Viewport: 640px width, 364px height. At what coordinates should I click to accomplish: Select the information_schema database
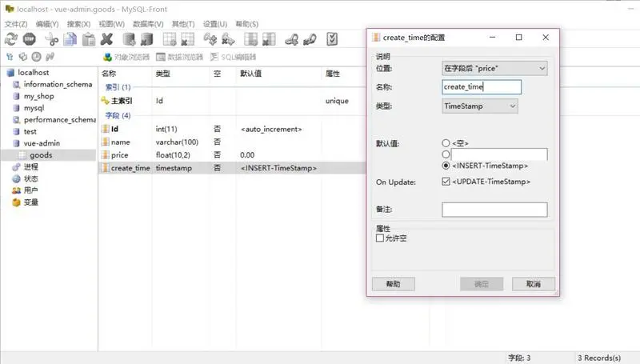tap(58, 84)
